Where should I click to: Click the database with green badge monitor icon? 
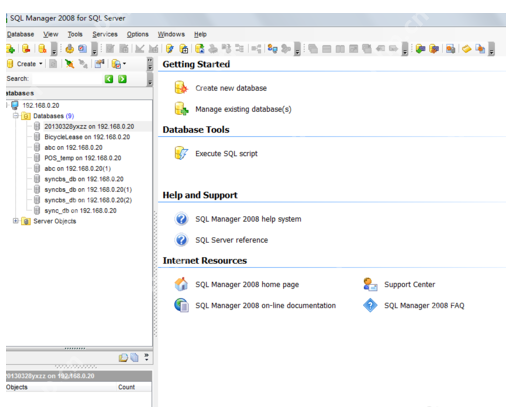coord(421,49)
